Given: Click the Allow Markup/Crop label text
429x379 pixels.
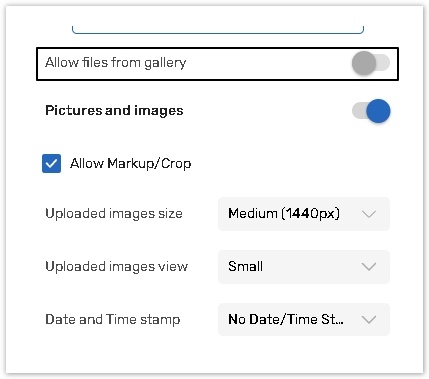Looking at the screenshot, I should click(x=130, y=164).
